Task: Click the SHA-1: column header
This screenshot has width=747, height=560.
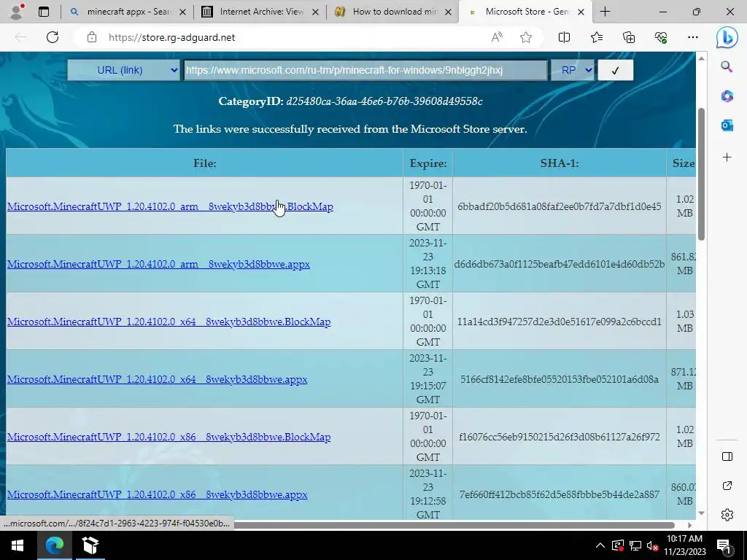Action: (x=560, y=163)
